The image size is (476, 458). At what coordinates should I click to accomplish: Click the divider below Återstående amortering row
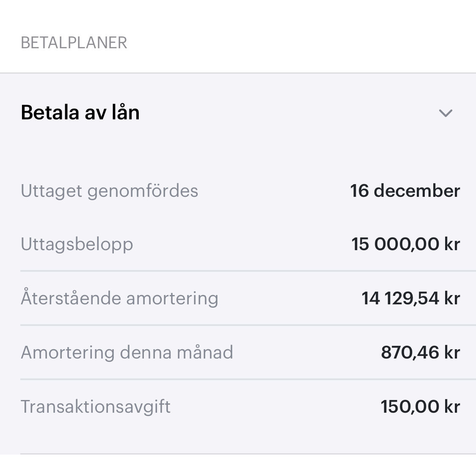tap(248, 325)
